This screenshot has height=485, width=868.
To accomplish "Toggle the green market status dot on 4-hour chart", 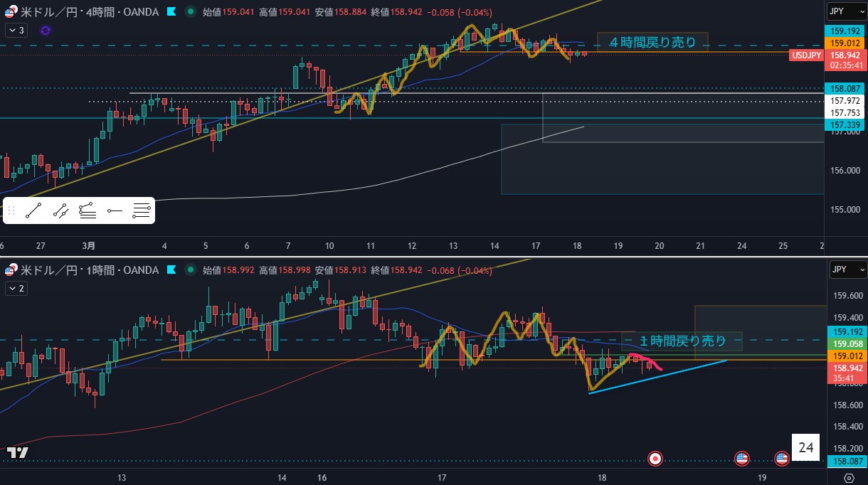I will 189,11.
